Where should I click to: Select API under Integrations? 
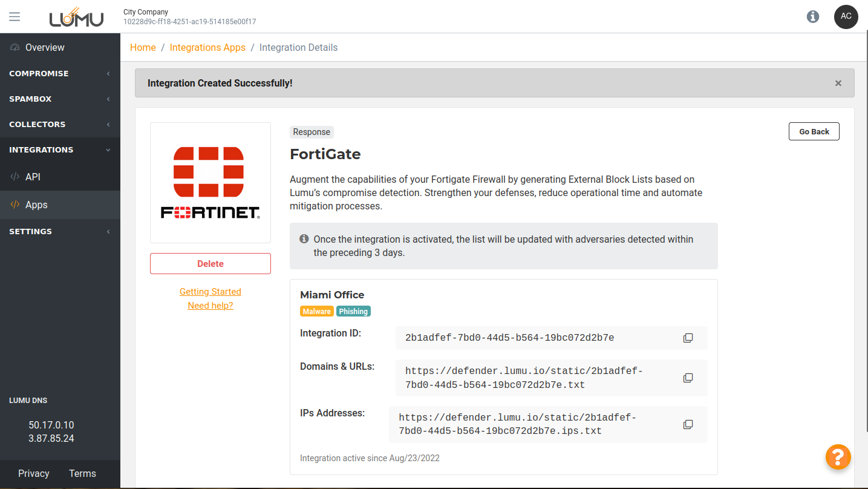point(33,177)
